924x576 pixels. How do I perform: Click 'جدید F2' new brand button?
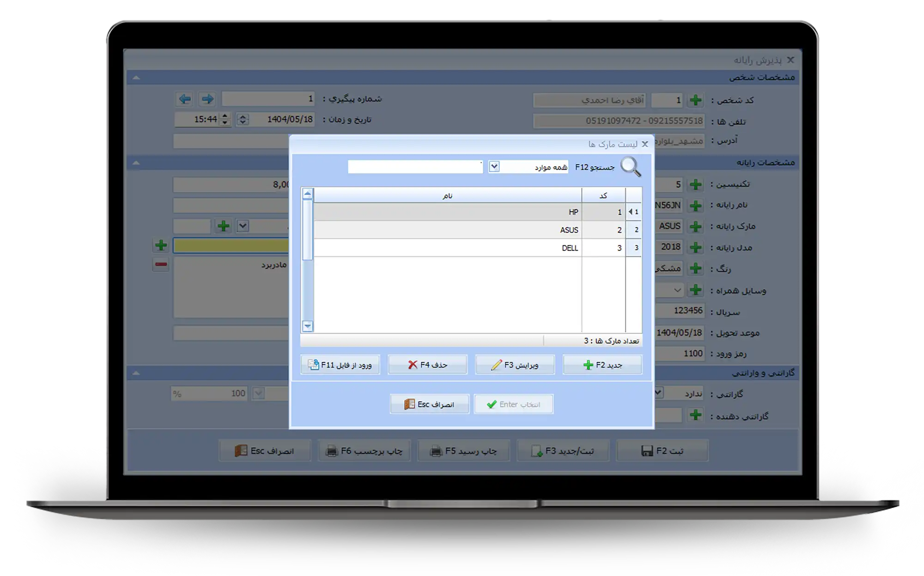pyautogui.click(x=602, y=365)
